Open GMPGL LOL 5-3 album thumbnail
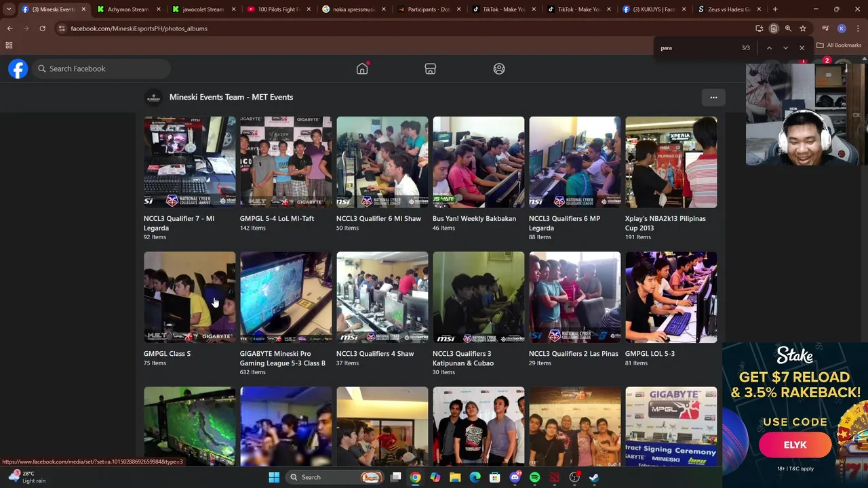Screen dimensions: 868x488 [x=671, y=297]
